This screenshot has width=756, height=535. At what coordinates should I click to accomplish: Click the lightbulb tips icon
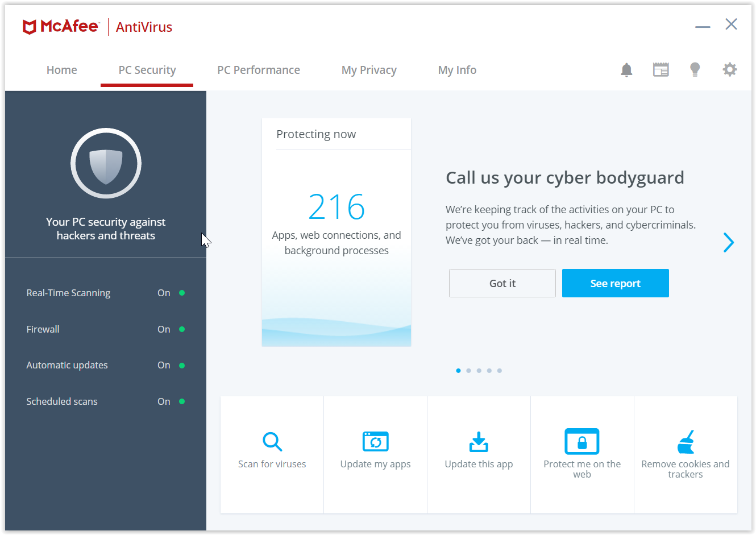click(695, 70)
